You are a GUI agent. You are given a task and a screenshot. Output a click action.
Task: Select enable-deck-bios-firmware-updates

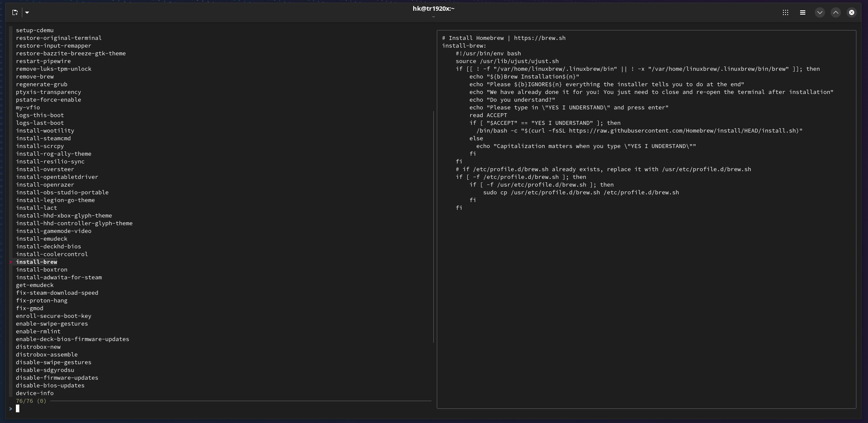(73, 339)
